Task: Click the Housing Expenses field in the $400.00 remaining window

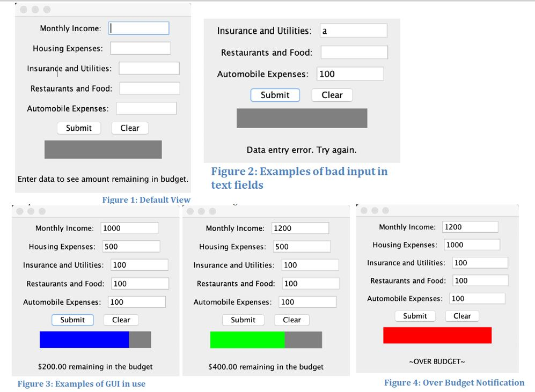Action: (302, 247)
